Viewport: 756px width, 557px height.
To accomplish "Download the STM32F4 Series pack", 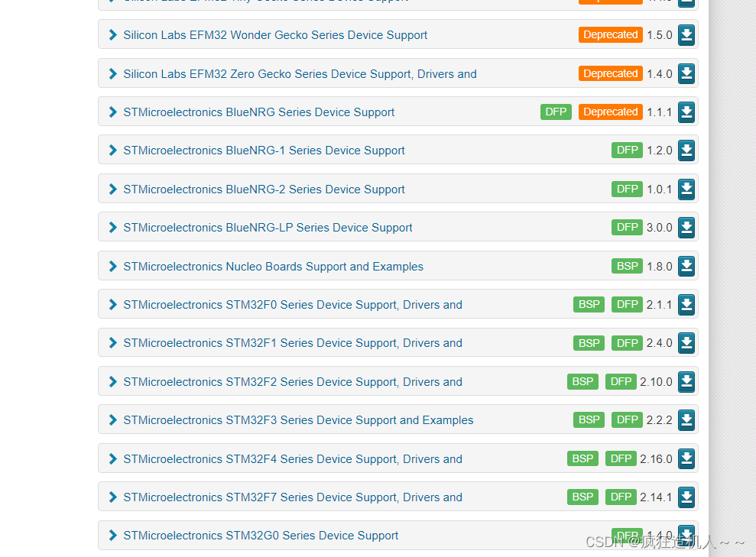I will pyautogui.click(x=686, y=458).
